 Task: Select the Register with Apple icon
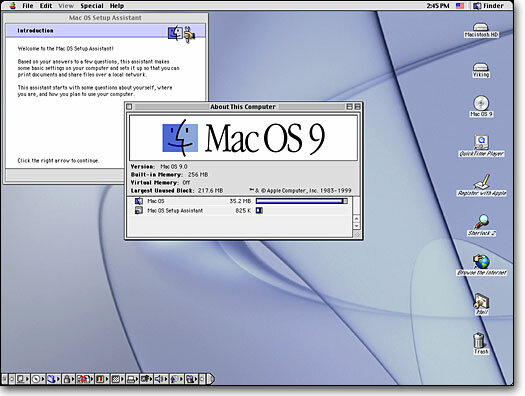481,185
